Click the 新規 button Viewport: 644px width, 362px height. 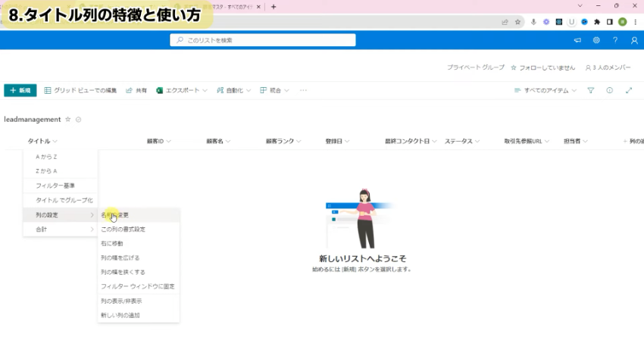coord(20,90)
